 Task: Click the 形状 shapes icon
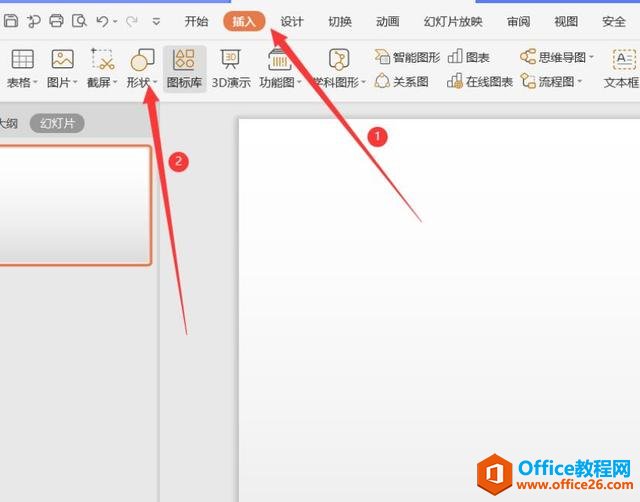click(x=142, y=60)
